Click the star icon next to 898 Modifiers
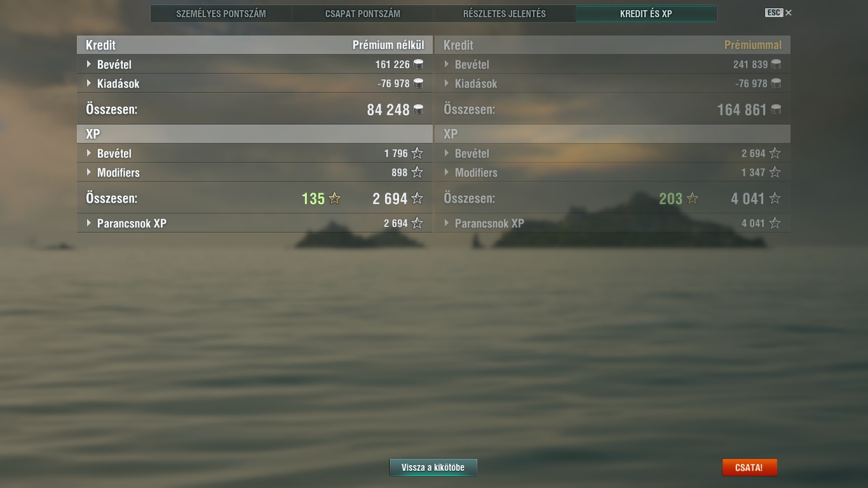The height and width of the screenshot is (488, 868). (417, 172)
